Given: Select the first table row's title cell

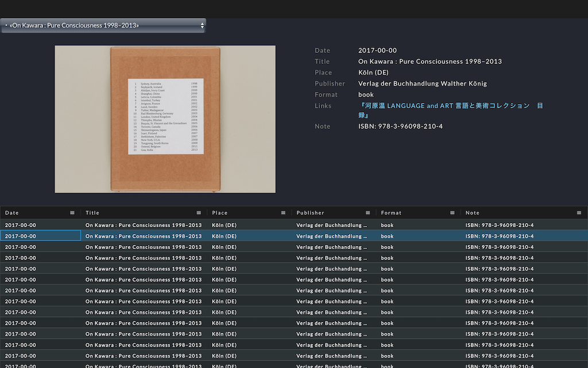Looking at the screenshot, I should pos(144,225).
